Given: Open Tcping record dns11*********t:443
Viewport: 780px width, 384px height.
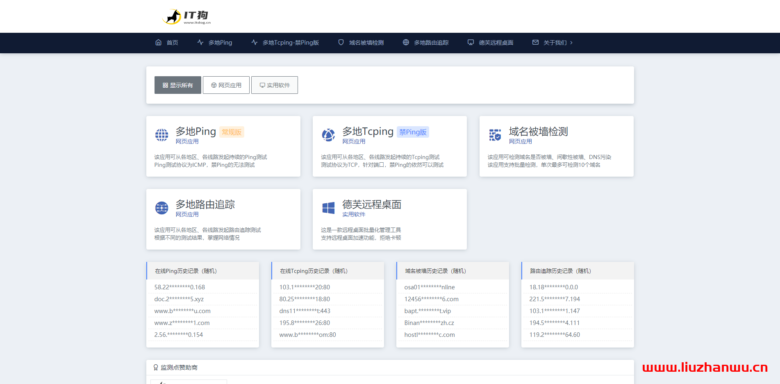Looking at the screenshot, I should click(x=305, y=311).
